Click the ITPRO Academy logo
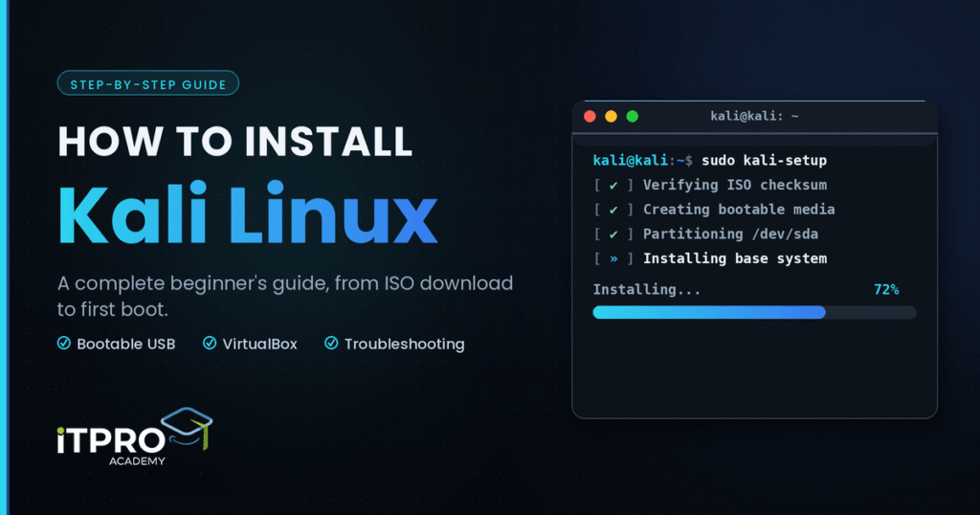Viewport: 980px width, 515px height. [x=135, y=437]
